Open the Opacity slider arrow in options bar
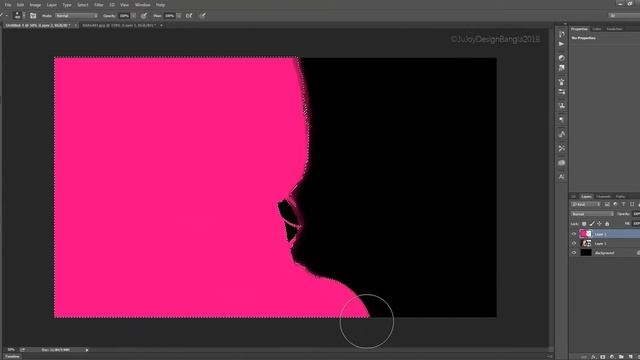This screenshot has width=640, height=360. pos(133,16)
